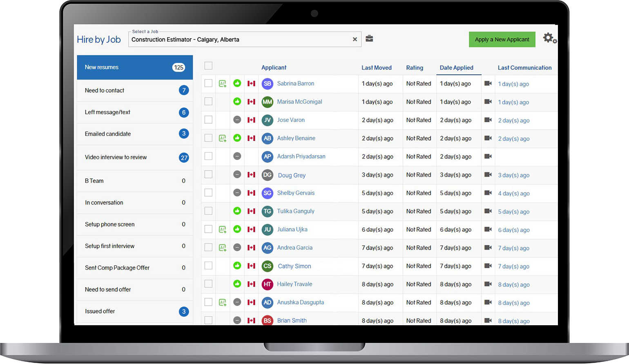Click the Apply a New Applicant button
The image size is (629, 364).
502,39
